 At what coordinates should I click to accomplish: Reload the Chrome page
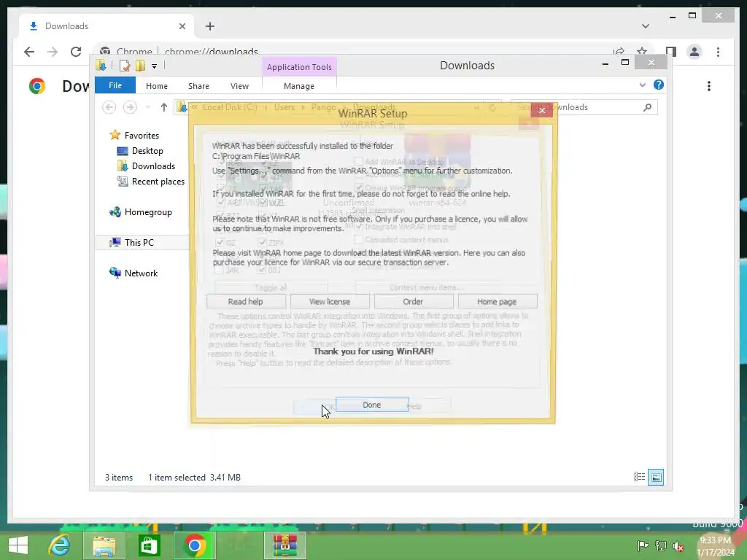(x=76, y=52)
